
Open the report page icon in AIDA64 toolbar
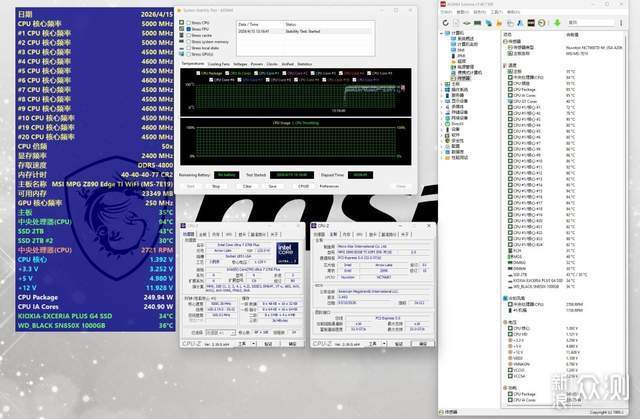456,23
